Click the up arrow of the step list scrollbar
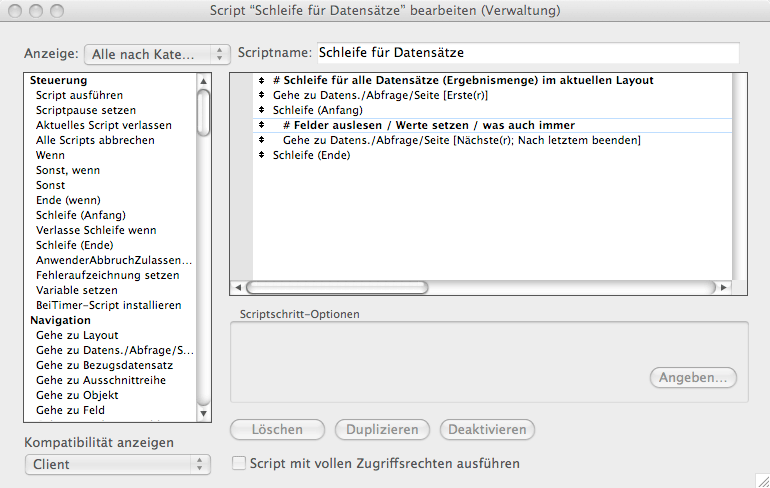The image size is (770, 488). click(204, 80)
